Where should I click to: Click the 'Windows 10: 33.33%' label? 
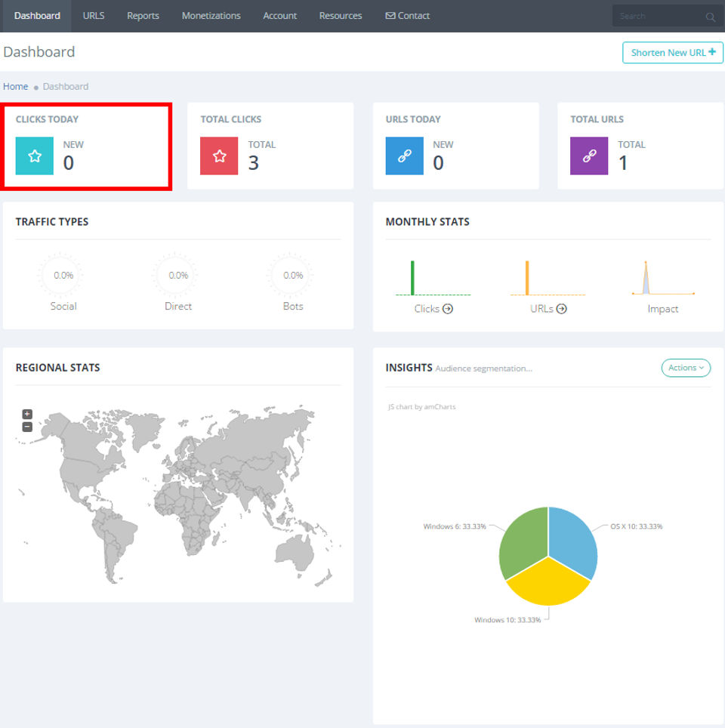coord(507,620)
